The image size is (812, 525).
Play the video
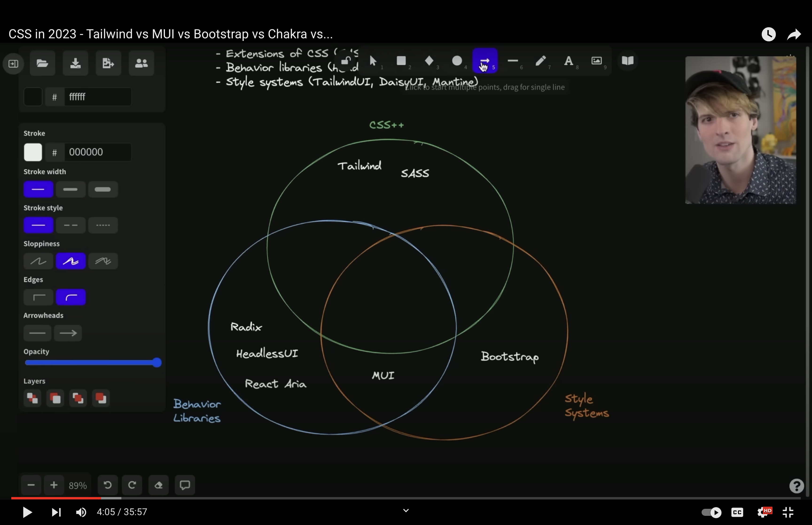click(27, 512)
